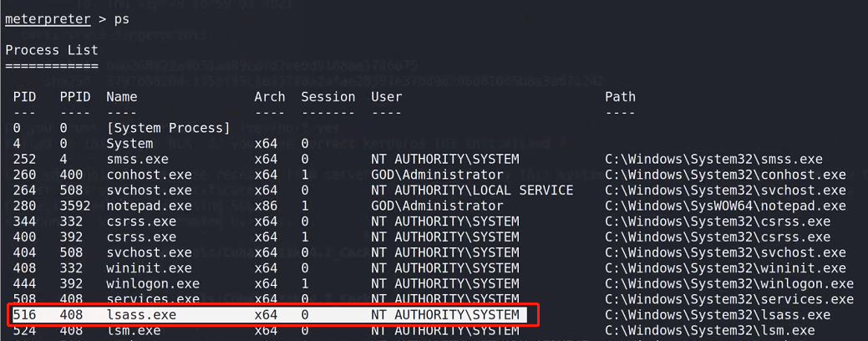Click 'NT AUTHORITY\LOCAL SERVICE' user

472,191
